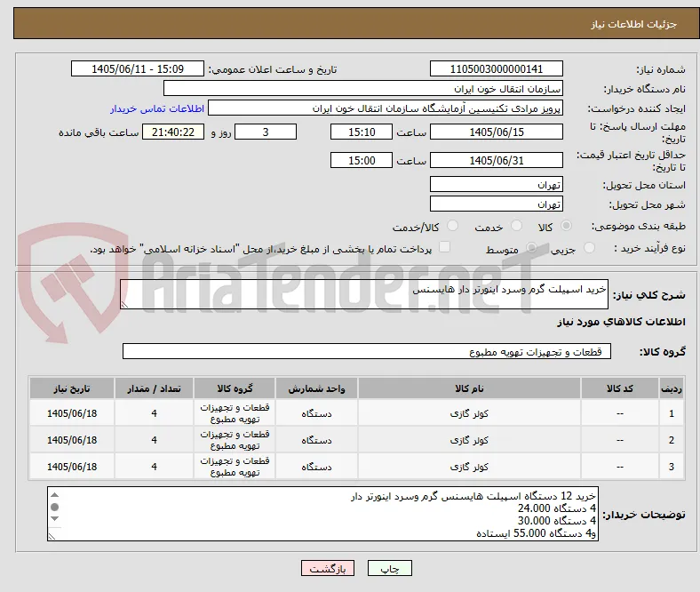The width and height of the screenshot is (700, 592).
Task: Click the announcement date field 1405/06/11 - 15:09
Action: coord(138,68)
